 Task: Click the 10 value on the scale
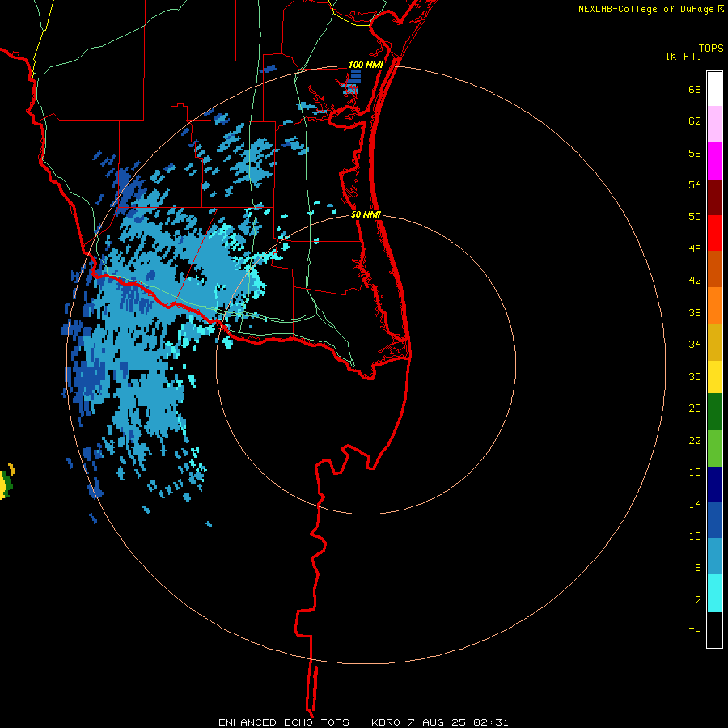pos(695,535)
